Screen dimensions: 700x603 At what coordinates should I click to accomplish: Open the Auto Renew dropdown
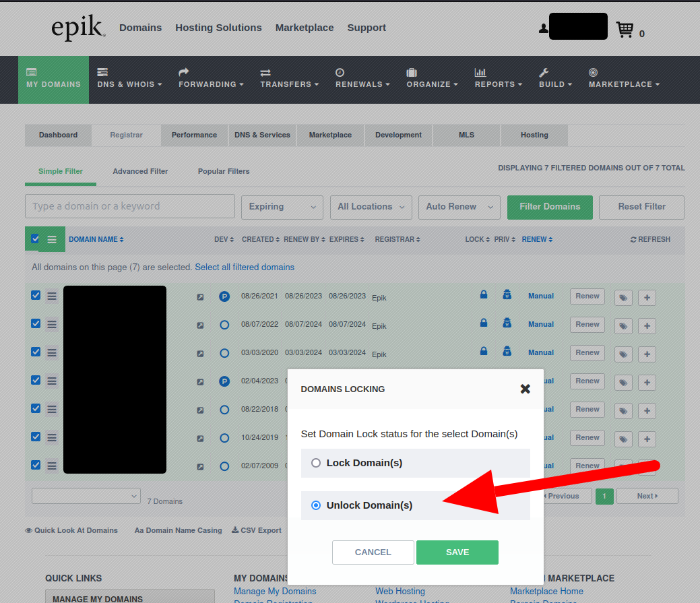(x=459, y=207)
